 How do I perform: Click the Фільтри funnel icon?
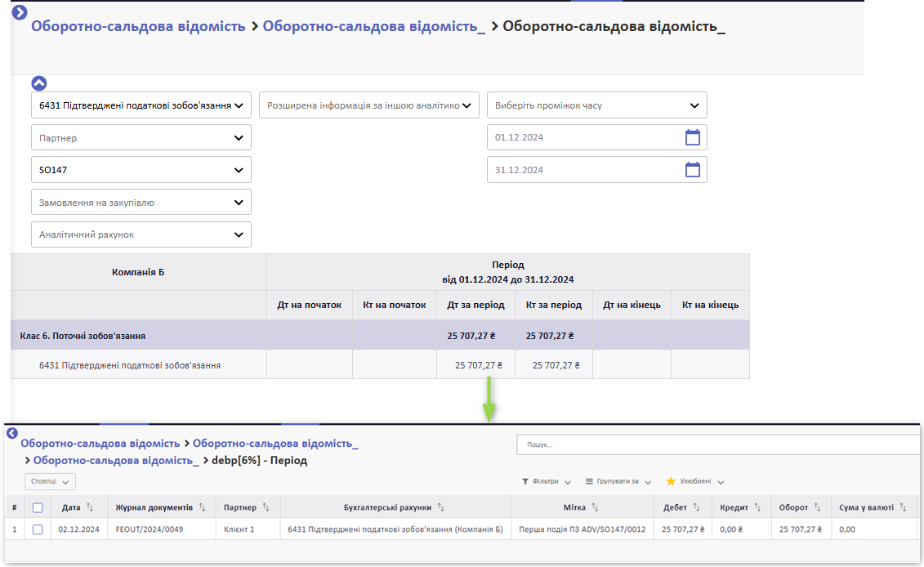[525, 481]
